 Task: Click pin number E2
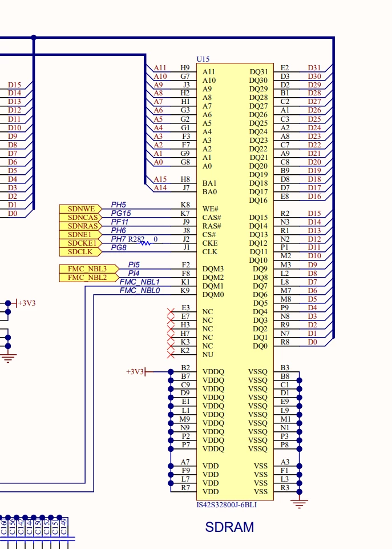pos(285,67)
